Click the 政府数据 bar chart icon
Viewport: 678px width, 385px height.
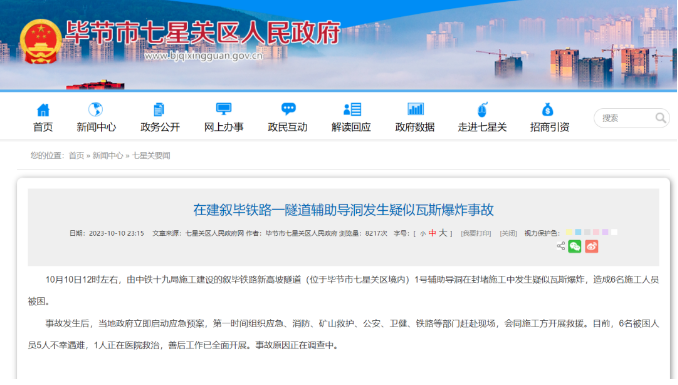(x=416, y=109)
